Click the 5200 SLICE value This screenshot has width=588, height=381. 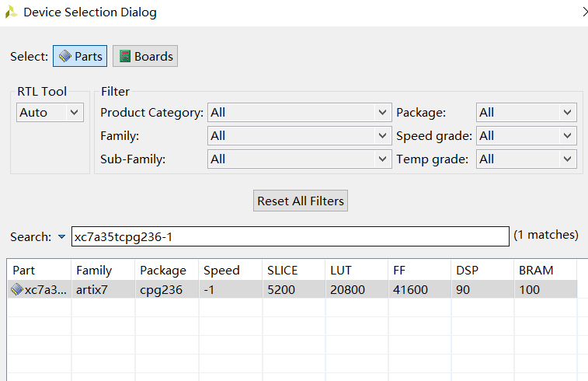[281, 290]
